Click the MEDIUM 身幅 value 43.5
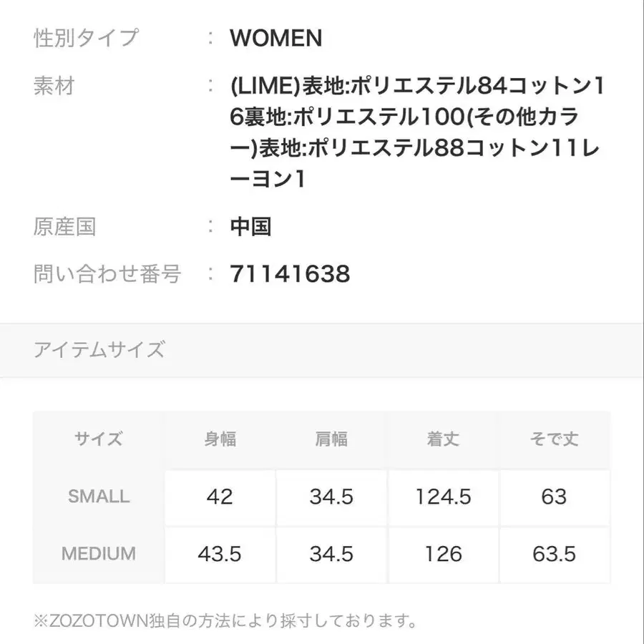644x644 pixels. [220, 554]
